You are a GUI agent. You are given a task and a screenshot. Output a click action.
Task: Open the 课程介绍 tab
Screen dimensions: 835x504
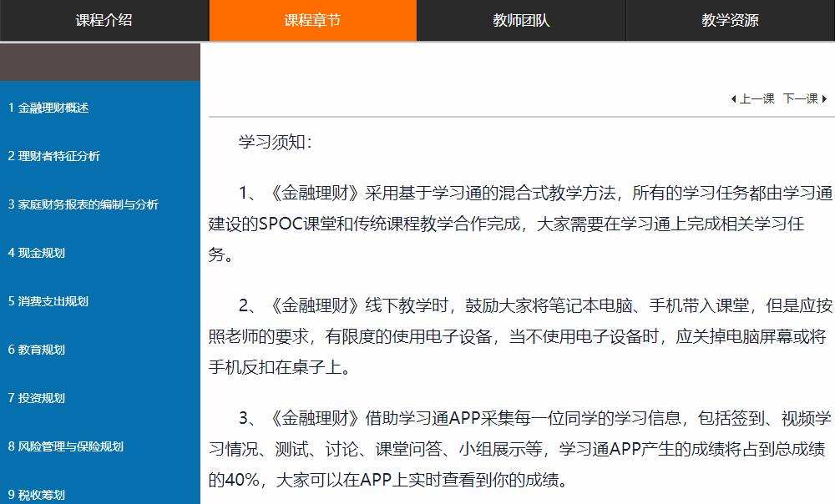tap(104, 20)
